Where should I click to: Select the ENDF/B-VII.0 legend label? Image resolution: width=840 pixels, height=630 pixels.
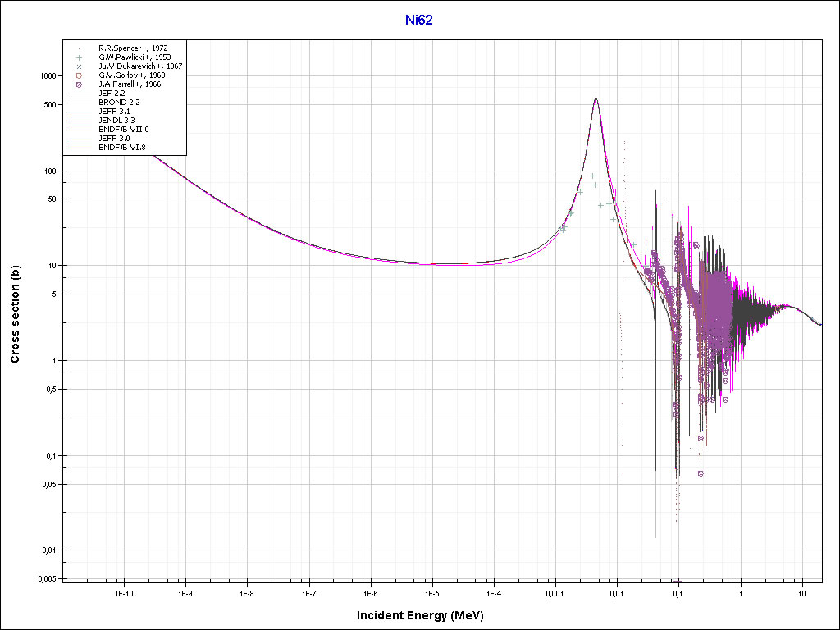pos(123,129)
